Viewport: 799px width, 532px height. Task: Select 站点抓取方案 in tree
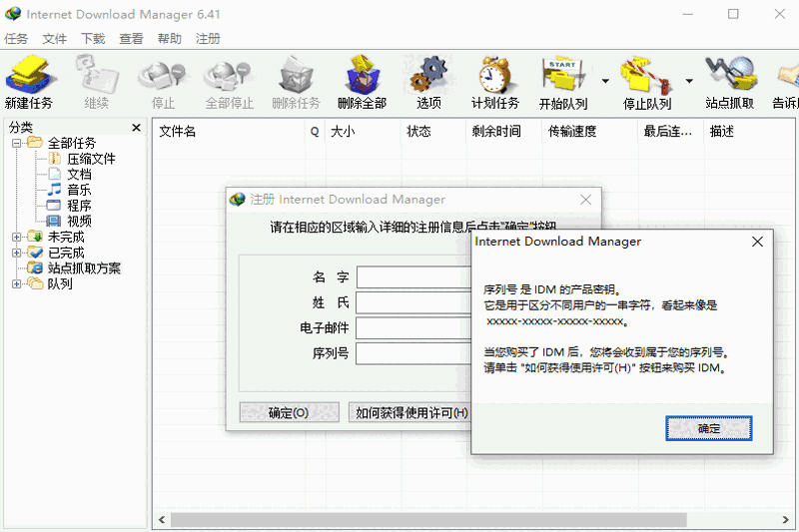pos(84,267)
